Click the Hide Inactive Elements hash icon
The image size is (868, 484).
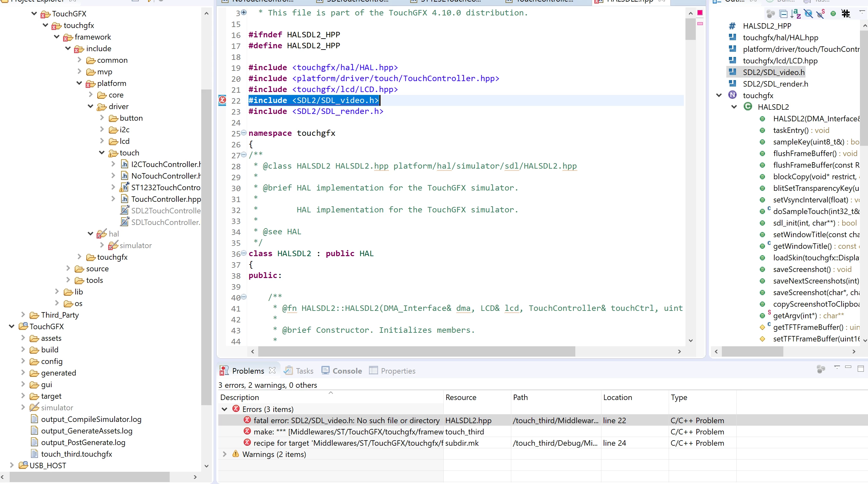tap(845, 14)
